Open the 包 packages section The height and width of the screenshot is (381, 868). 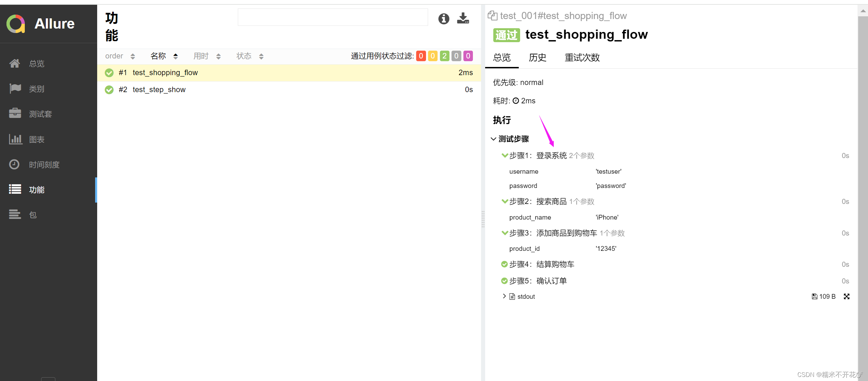(33, 214)
